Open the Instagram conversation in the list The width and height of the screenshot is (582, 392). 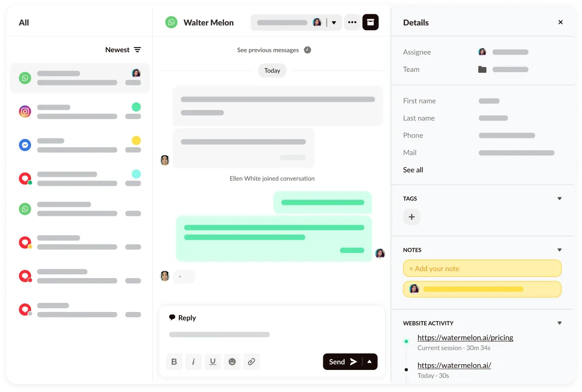(x=25, y=111)
